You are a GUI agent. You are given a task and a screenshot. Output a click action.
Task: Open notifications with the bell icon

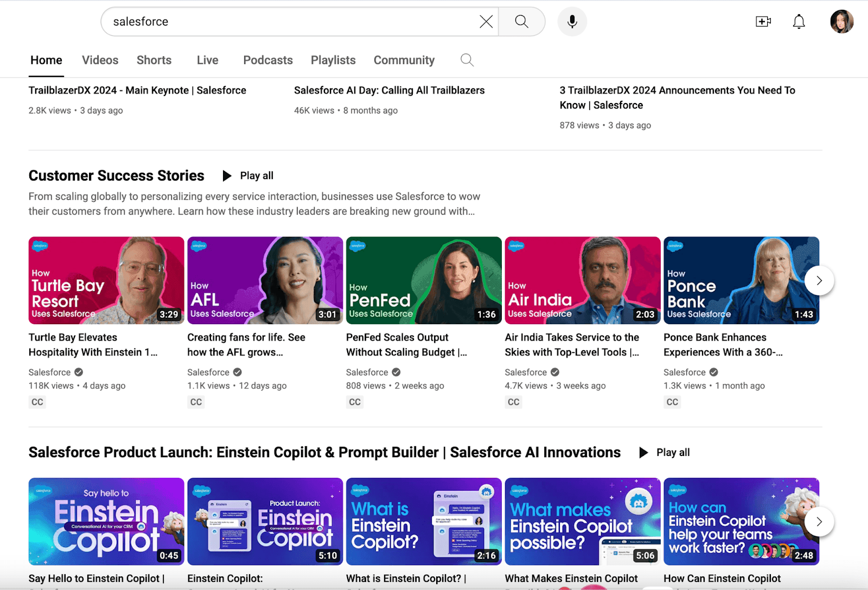coord(799,22)
